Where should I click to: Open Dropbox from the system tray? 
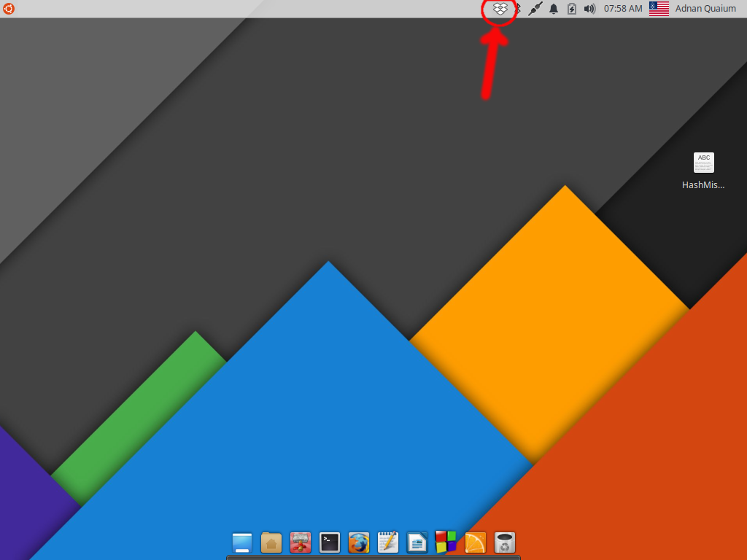click(x=499, y=9)
